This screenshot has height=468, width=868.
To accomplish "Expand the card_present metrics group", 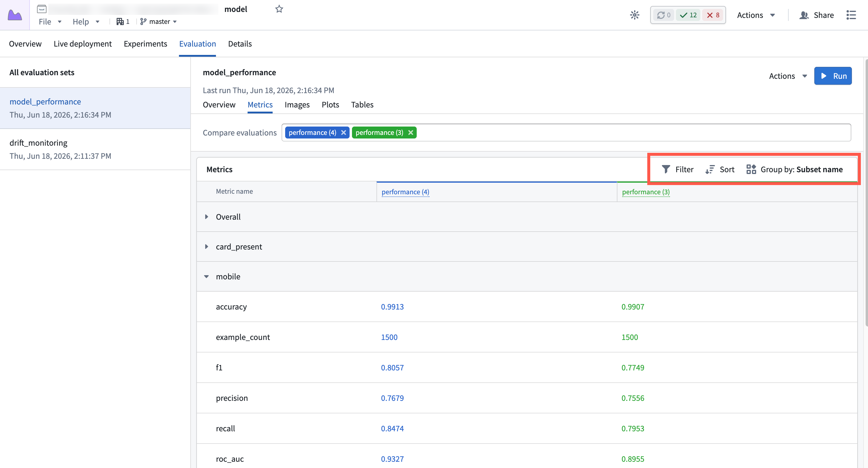I will 206,247.
